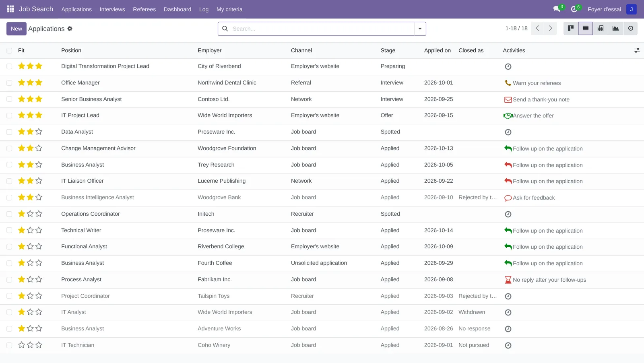Click activity clock for Data Analyst row
The image size is (644, 363).
coord(508,132)
